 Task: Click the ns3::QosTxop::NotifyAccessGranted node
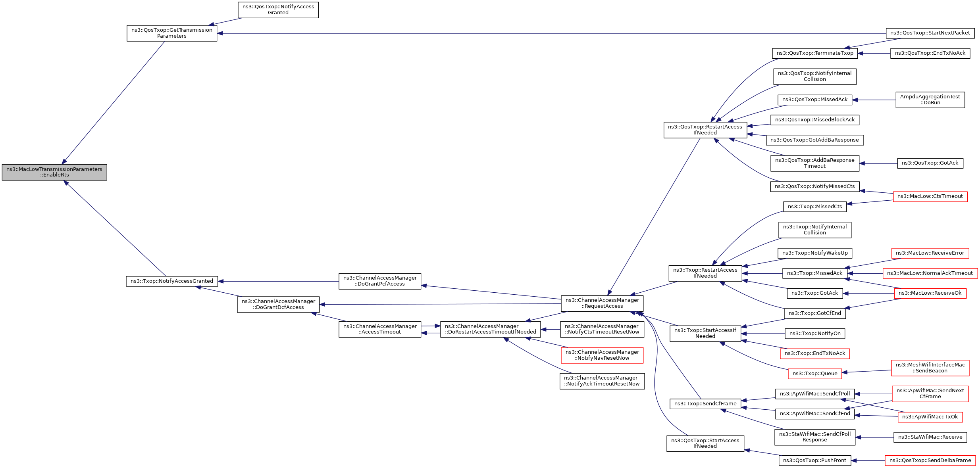(278, 10)
